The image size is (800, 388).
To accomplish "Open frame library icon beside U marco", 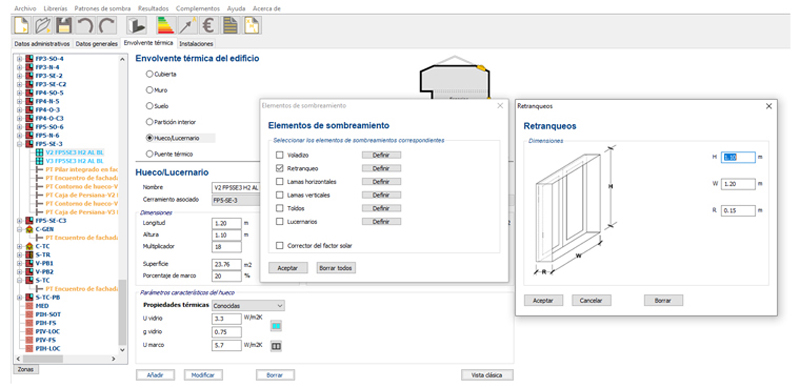I will (x=276, y=346).
